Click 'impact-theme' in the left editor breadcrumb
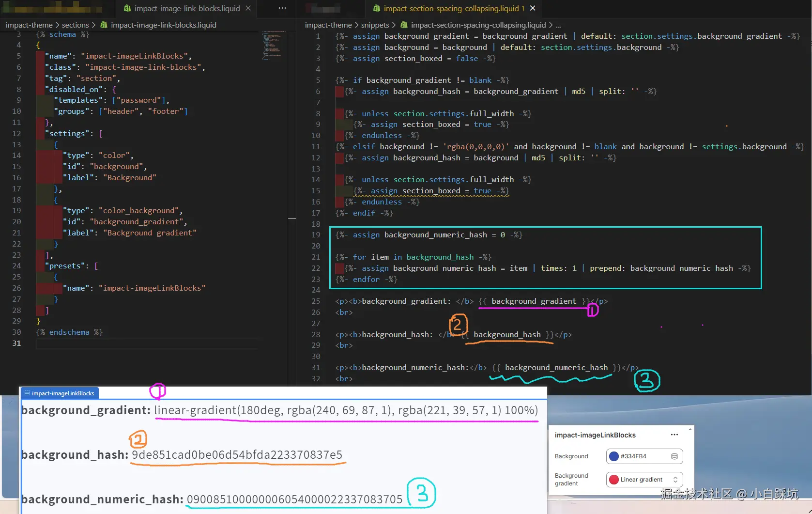Image resolution: width=812 pixels, height=514 pixels. [29, 25]
